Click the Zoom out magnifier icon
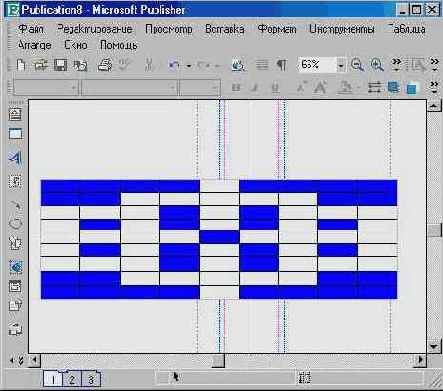The image size is (443, 391). click(x=357, y=65)
